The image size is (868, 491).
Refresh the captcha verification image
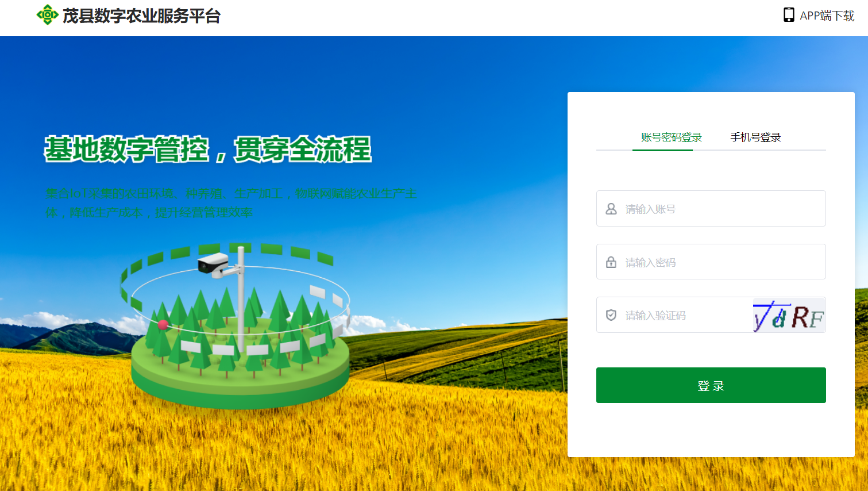(789, 315)
